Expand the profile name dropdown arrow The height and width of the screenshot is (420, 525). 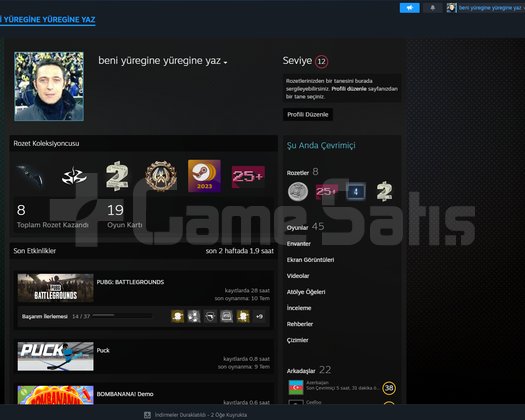[226, 63]
